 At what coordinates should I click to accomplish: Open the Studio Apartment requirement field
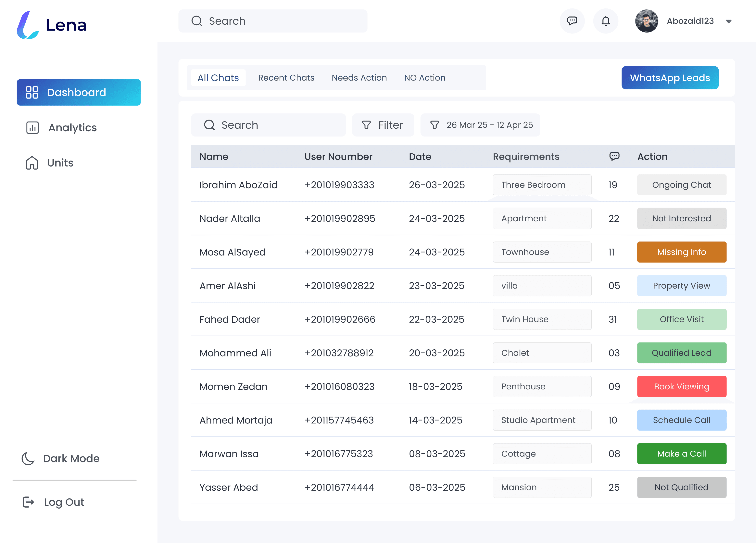point(542,420)
